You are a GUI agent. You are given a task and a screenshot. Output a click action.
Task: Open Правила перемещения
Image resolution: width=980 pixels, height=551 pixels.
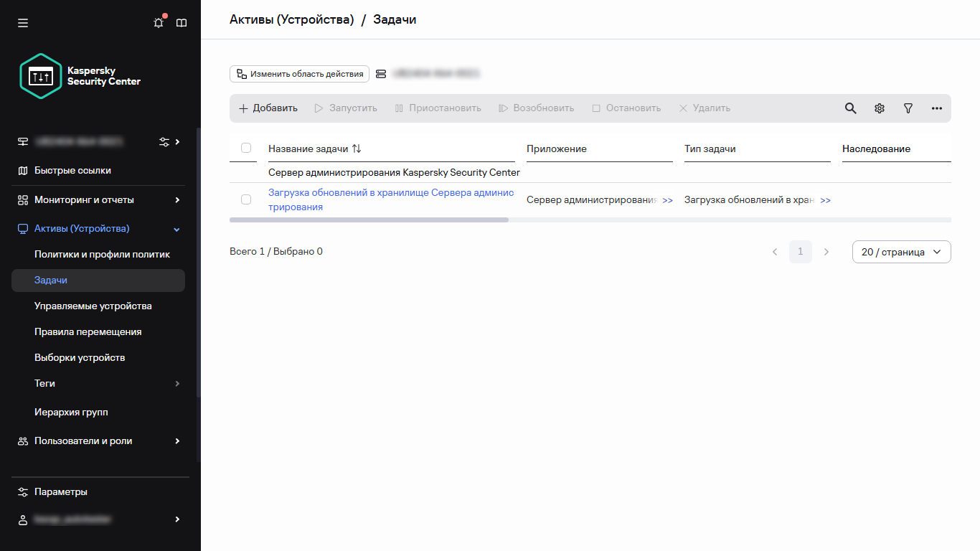[88, 332]
